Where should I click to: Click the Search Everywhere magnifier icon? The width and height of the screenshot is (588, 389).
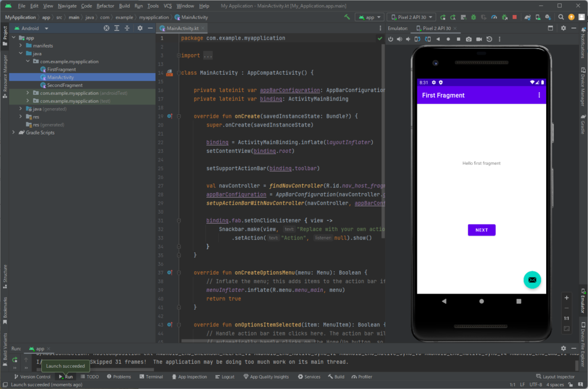pyautogui.click(x=562, y=17)
